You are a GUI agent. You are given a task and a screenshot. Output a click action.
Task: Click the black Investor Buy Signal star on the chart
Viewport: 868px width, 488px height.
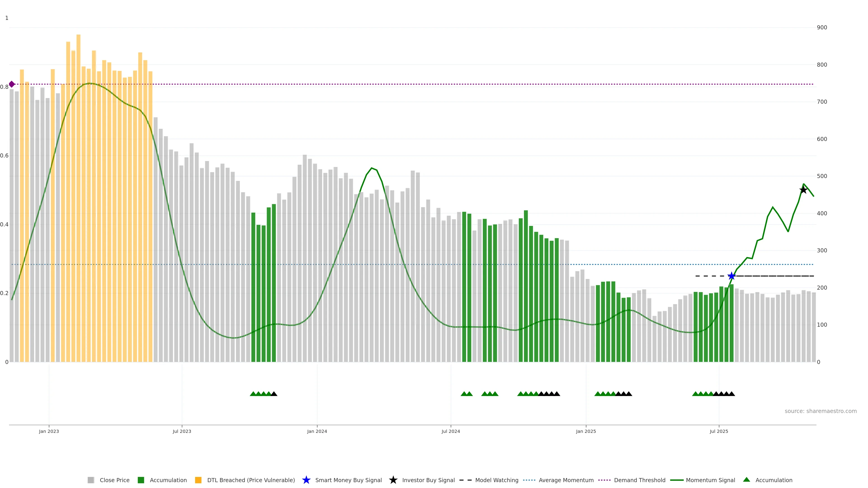pos(803,190)
